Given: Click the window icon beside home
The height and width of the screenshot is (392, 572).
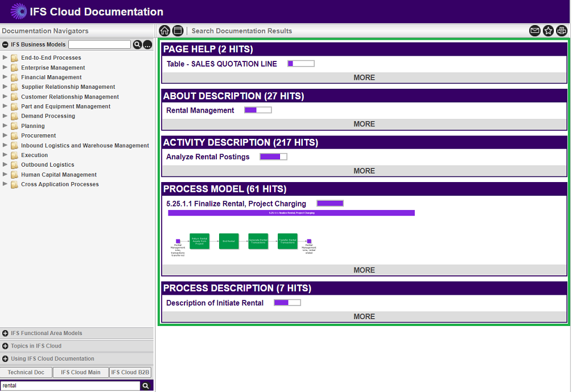Looking at the screenshot, I should (178, 31).
